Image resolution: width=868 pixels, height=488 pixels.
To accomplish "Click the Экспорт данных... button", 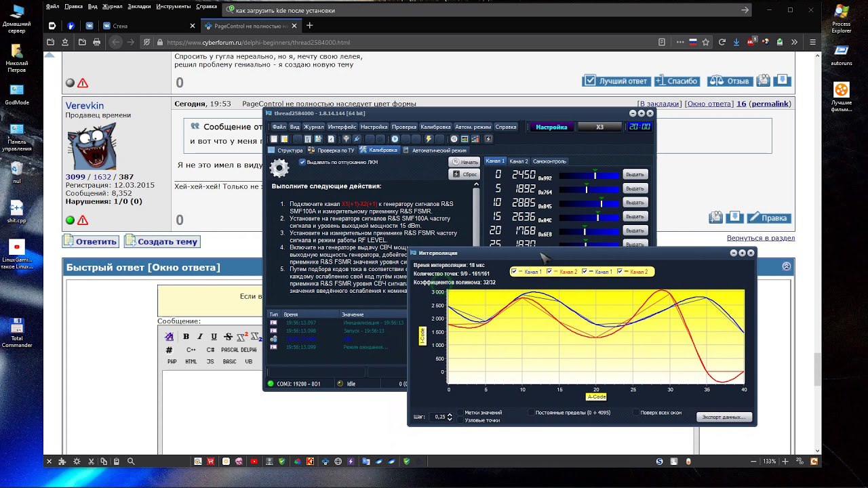I will click(724, 417).
